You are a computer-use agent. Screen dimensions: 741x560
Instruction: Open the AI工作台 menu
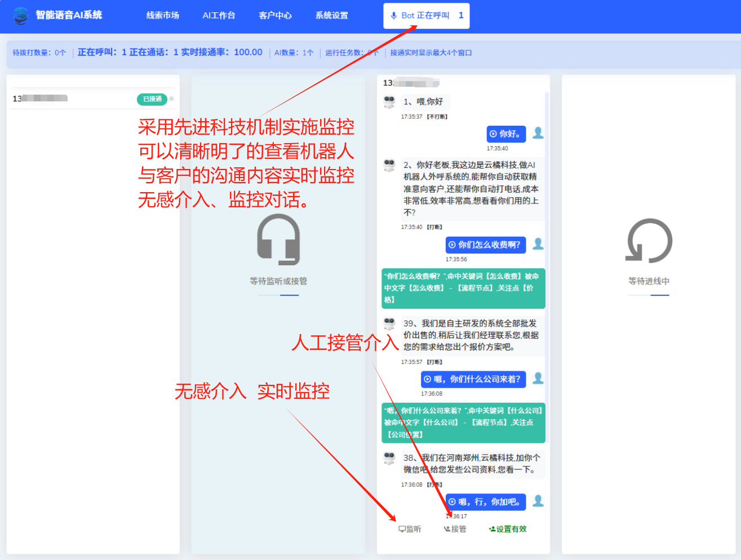coord(219,16)
